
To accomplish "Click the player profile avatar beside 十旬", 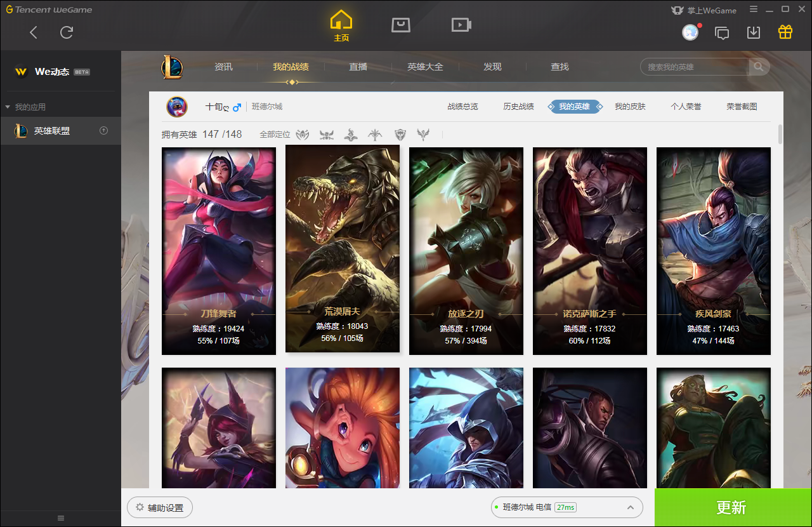I will (x=177, y=107).
